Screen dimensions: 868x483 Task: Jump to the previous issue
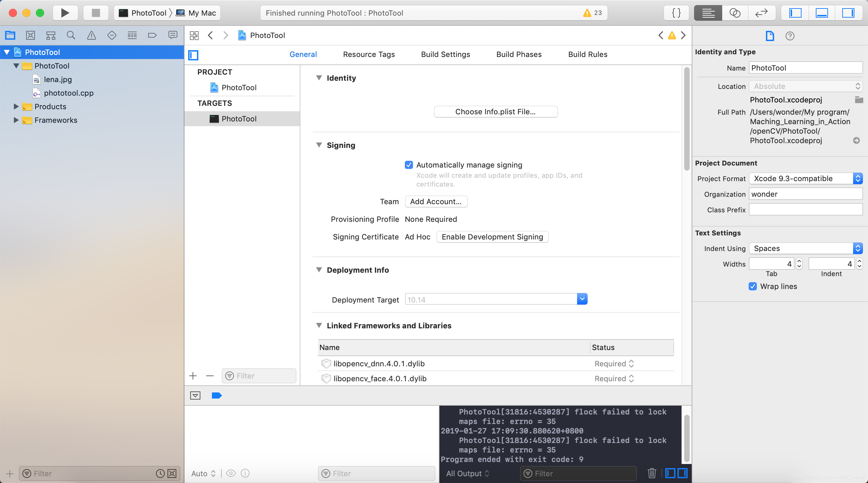click(661, 35)
